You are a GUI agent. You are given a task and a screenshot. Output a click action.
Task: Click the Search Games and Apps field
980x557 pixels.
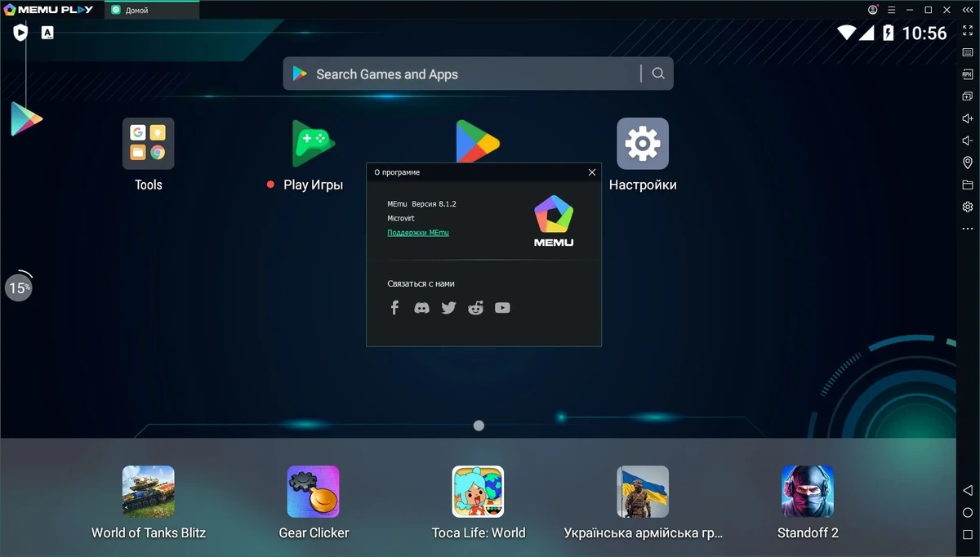point(478,74)
